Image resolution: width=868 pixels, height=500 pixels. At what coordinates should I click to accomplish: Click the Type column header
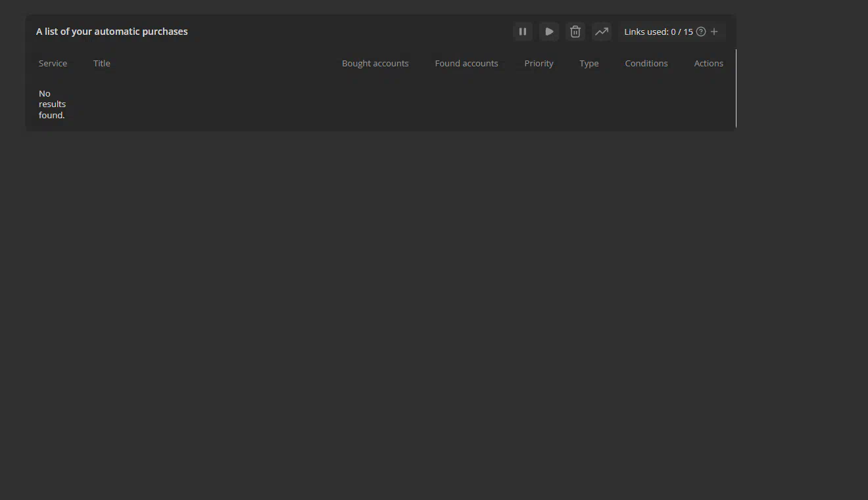589,64
